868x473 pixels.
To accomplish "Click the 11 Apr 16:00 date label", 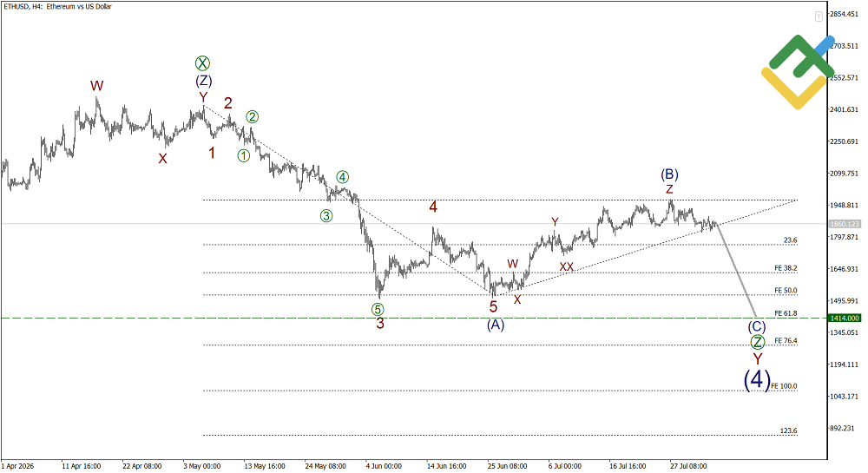I will click(x=82, y=466).
